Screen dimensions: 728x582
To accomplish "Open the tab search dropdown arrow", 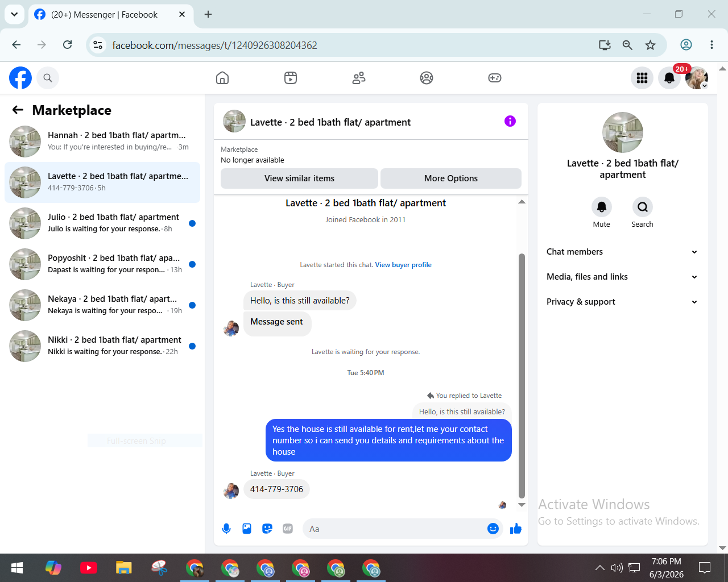I will coord(14,14).
